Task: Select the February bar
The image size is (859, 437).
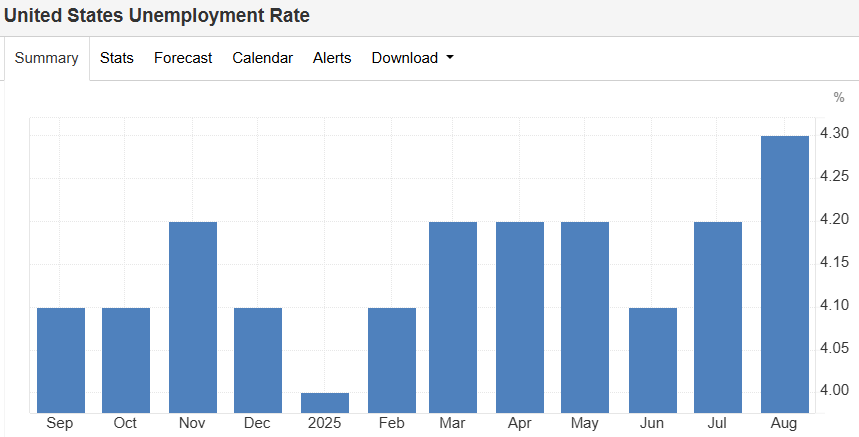Action: (392, 360)
